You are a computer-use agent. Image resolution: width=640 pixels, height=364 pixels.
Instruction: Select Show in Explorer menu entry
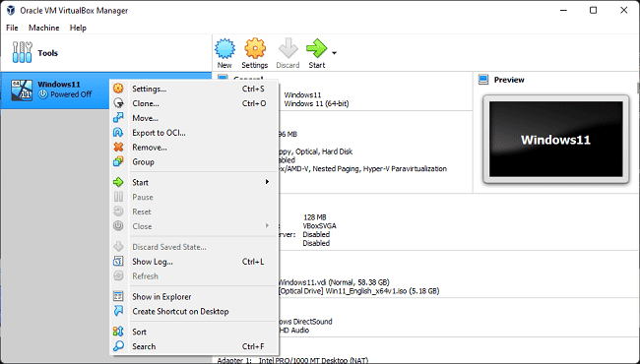(x=194, y=296)
